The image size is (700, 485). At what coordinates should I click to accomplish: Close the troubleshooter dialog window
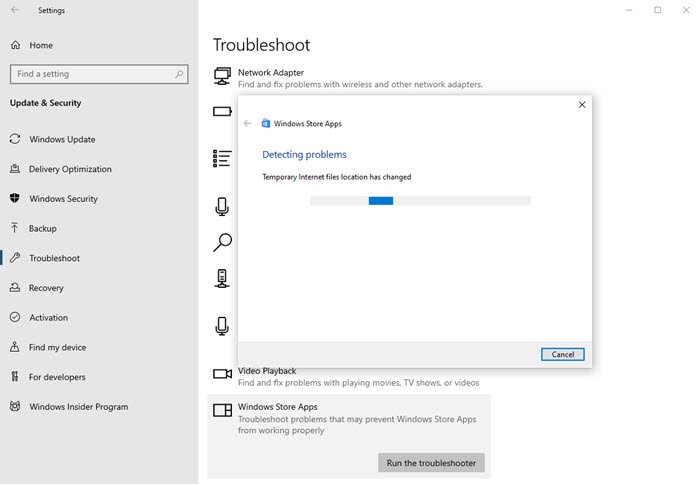coord(582,104)
